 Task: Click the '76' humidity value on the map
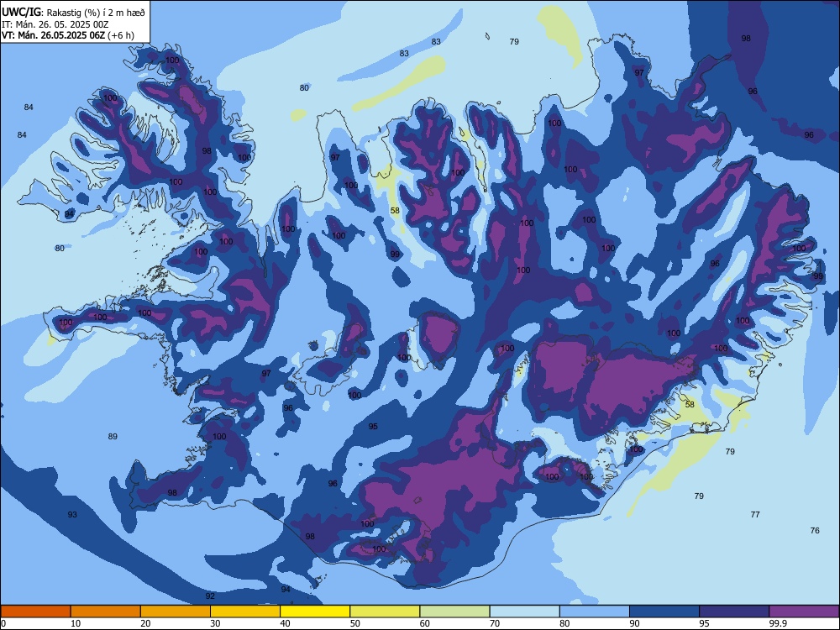coord(815,530)
